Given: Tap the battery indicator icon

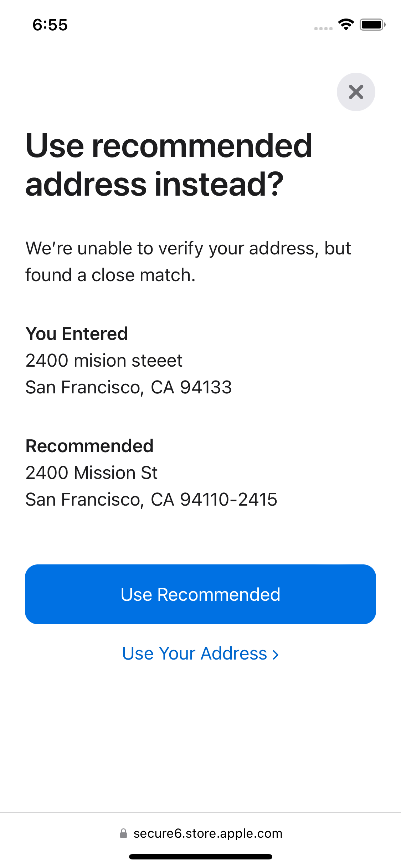Looking at the screenshot, I should 372,25.
